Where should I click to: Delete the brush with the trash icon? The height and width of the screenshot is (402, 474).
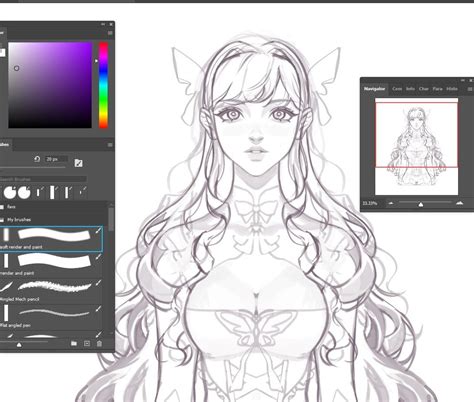99,343
